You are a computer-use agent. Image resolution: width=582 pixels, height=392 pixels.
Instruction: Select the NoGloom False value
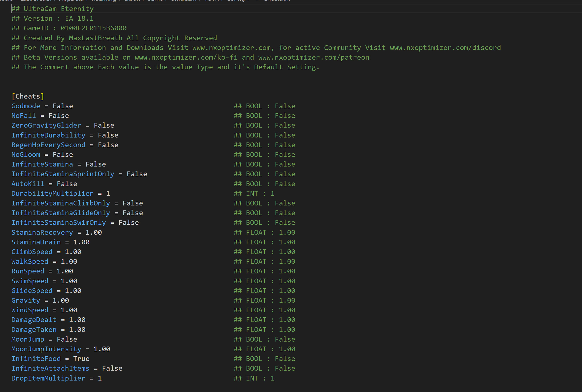point(63,155)
